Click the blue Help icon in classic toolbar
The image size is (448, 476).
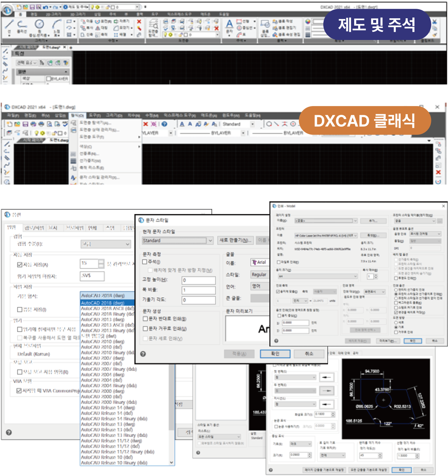(x=164, y=124)
